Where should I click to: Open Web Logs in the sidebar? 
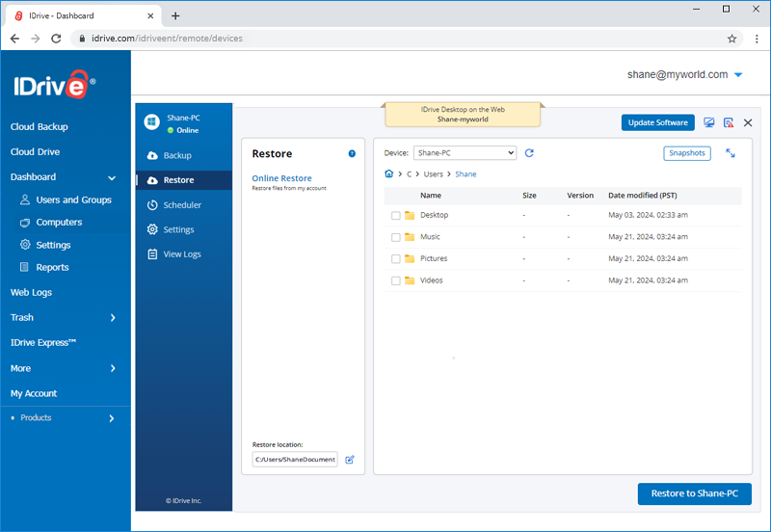tap(32, 293)
